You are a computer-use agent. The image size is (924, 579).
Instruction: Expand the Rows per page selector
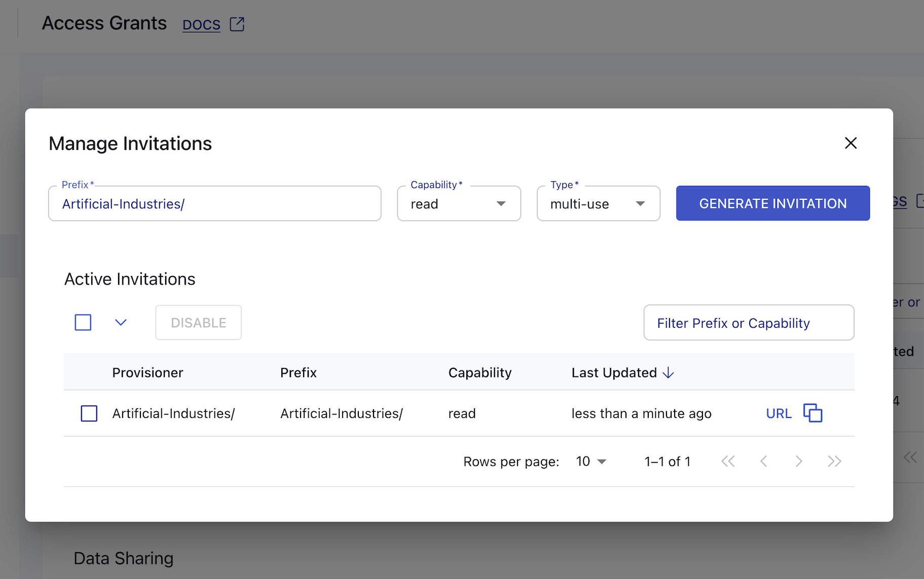click(x=591, y=461)
